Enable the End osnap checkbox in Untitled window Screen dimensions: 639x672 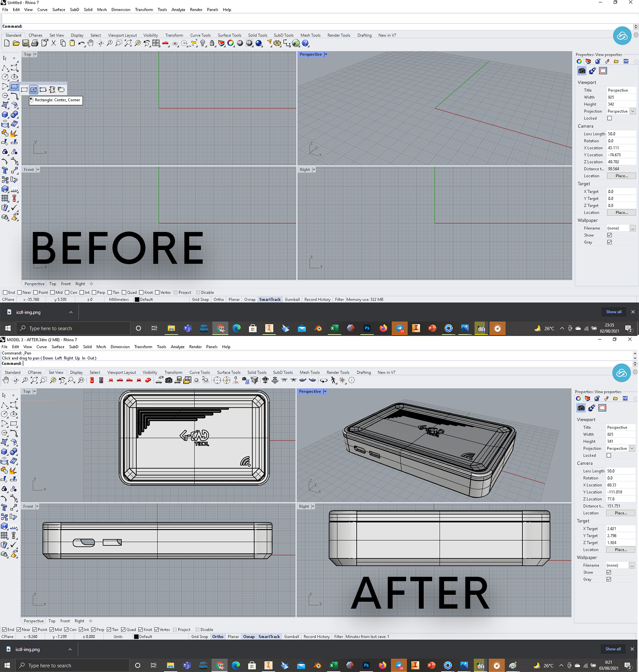5,293
